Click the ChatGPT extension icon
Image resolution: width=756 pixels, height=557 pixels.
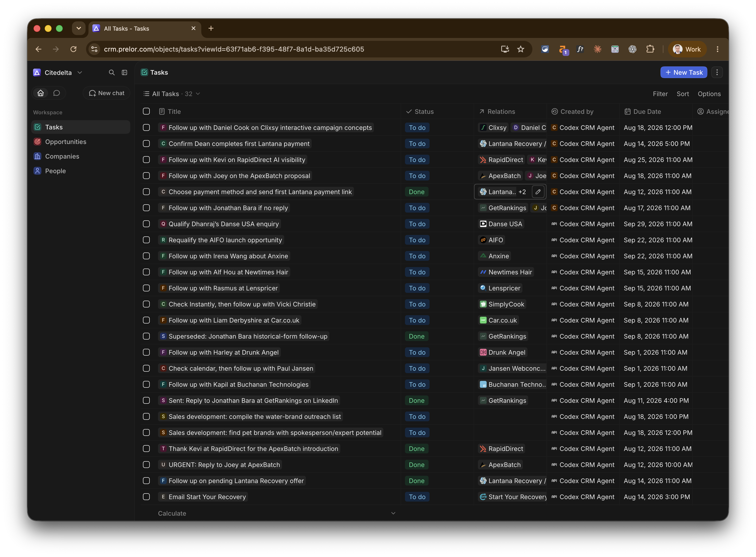pyautogui.click(x=632, y=49)
